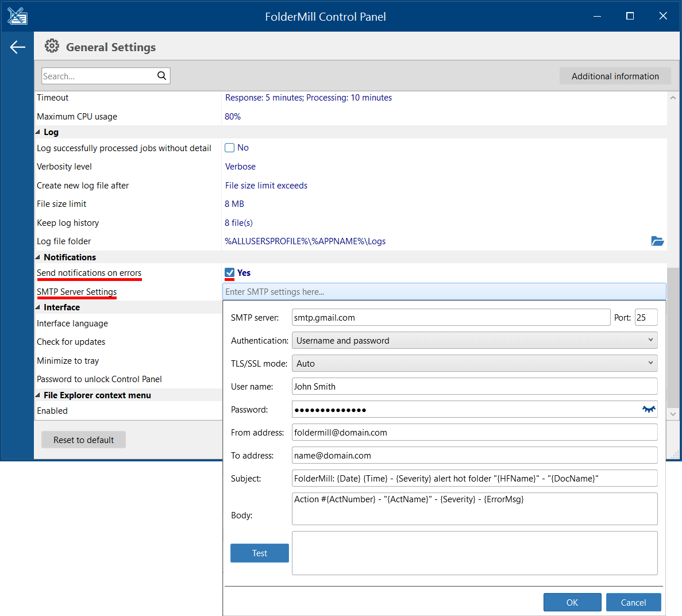The height and width of the screenshot is (616, 682).
Task: Click the Port field
Action: coord(646,318)
